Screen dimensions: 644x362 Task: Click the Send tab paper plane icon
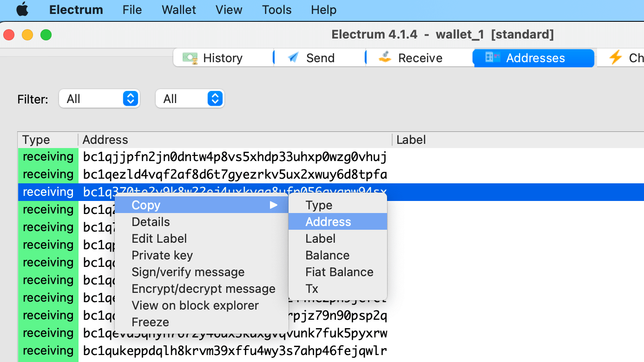[294, 58]
